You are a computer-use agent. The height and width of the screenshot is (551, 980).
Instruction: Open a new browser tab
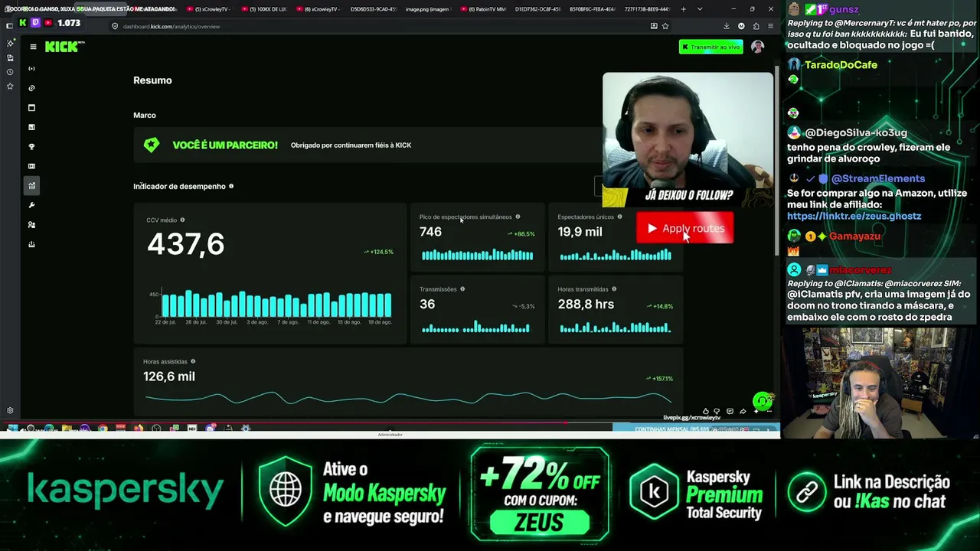click(683, 9)
